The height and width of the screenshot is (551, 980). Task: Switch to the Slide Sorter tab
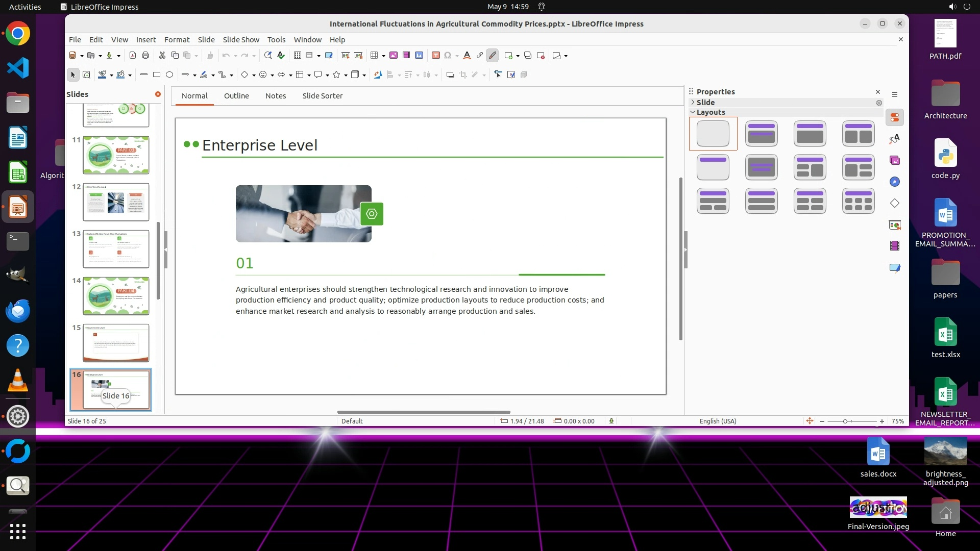(x=322, y=96)
